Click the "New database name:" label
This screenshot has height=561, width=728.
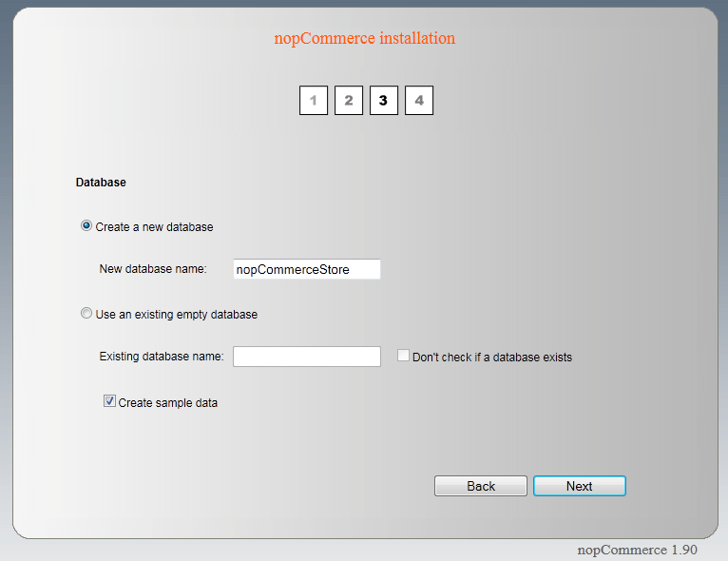pyautogui.click(x=153, y=269)
